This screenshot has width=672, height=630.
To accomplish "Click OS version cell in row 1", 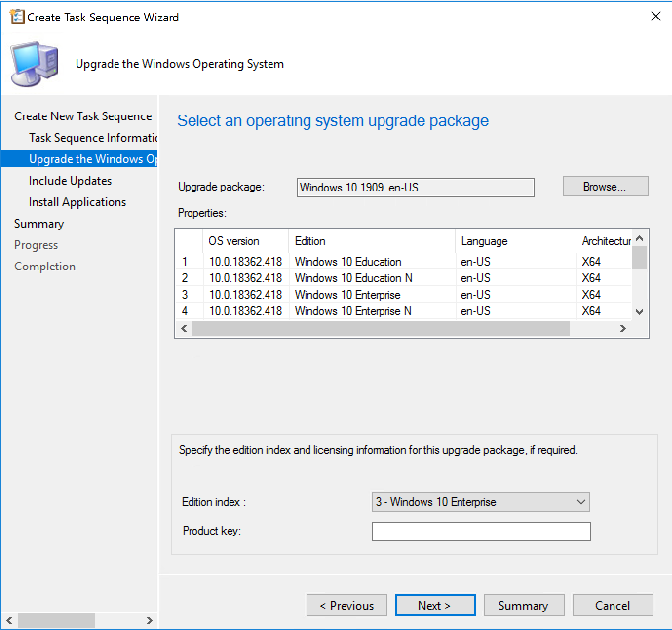I will point(246,262).
